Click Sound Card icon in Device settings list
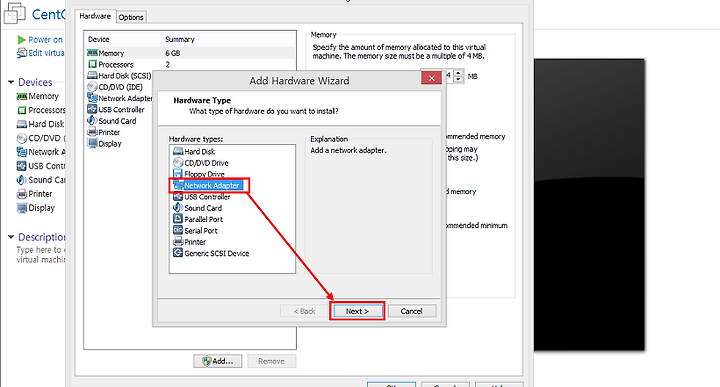This screenshot has width=720, height=387. pos(92,121)
